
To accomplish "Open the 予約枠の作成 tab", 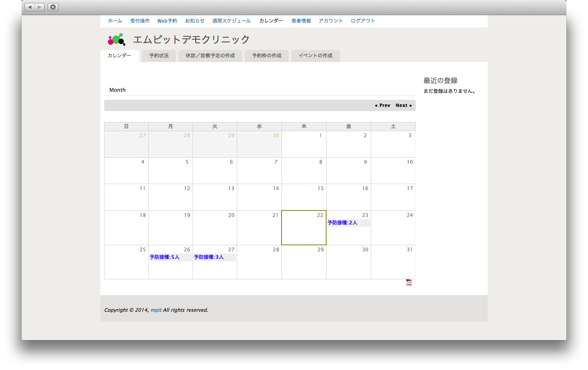I will [x=267, y=56].
